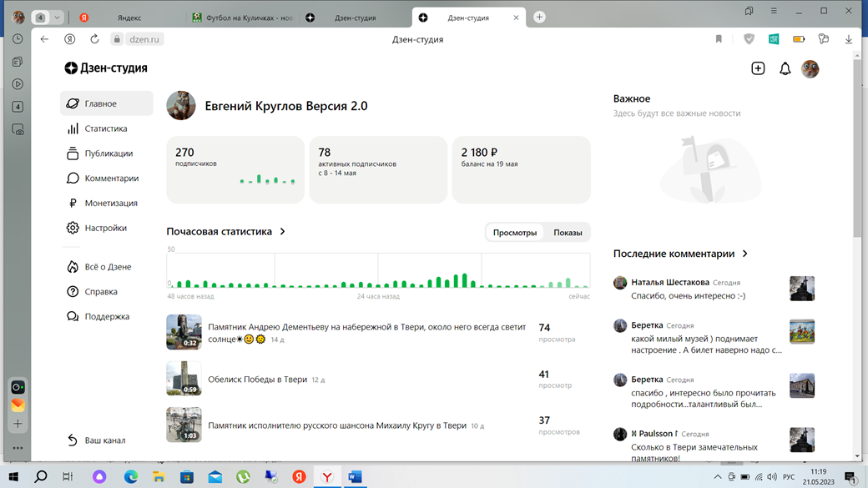Open File Explorer from taskbar
This screenshot has width=868, height=488.
point(159,476)
